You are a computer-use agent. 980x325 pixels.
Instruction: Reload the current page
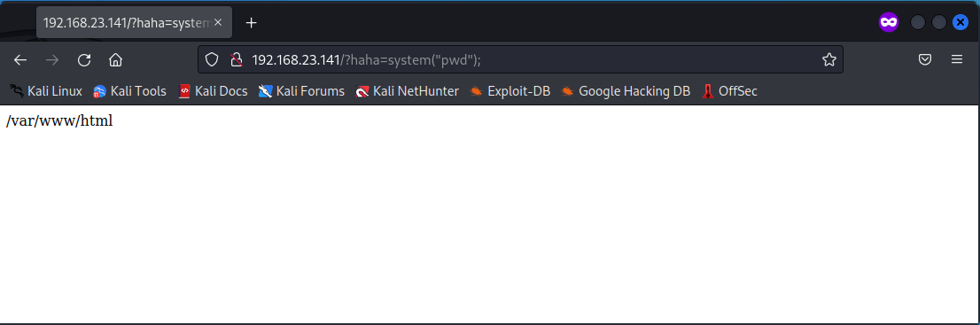pyautogui.click(x=84, y=60)
